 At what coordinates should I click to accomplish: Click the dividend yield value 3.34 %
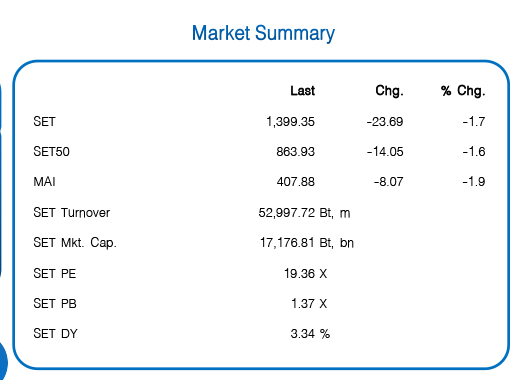(310, 334)
